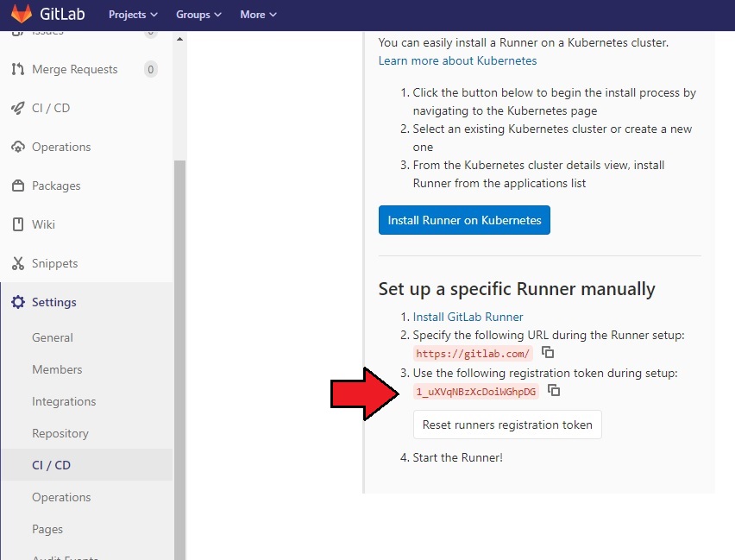
Task: Click the GitLab fox logo
Action: 22,15
